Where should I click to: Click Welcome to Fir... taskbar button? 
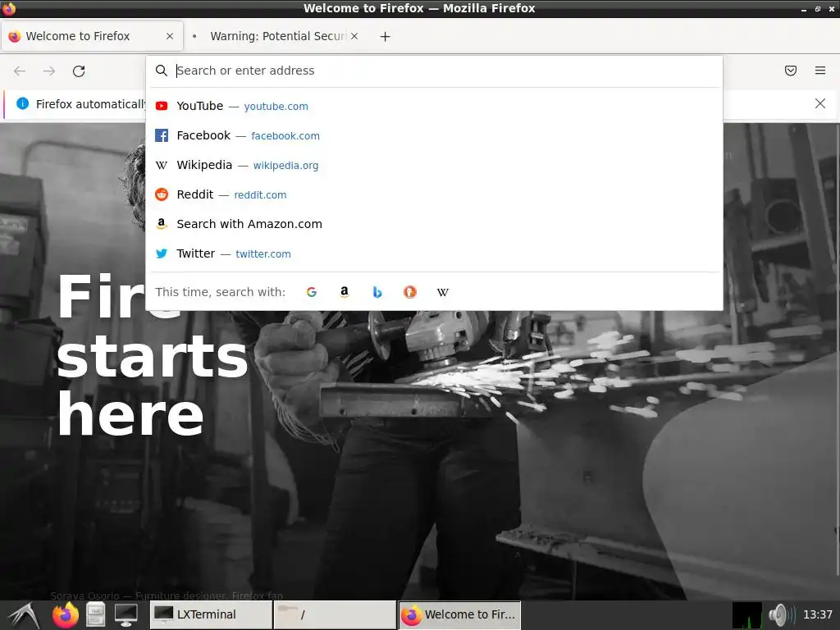[459, 614]
